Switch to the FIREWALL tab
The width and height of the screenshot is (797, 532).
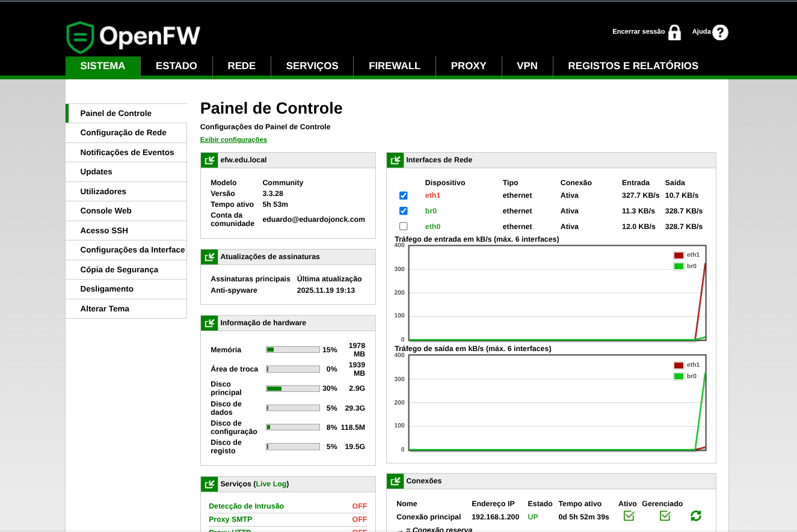[395, 66]
